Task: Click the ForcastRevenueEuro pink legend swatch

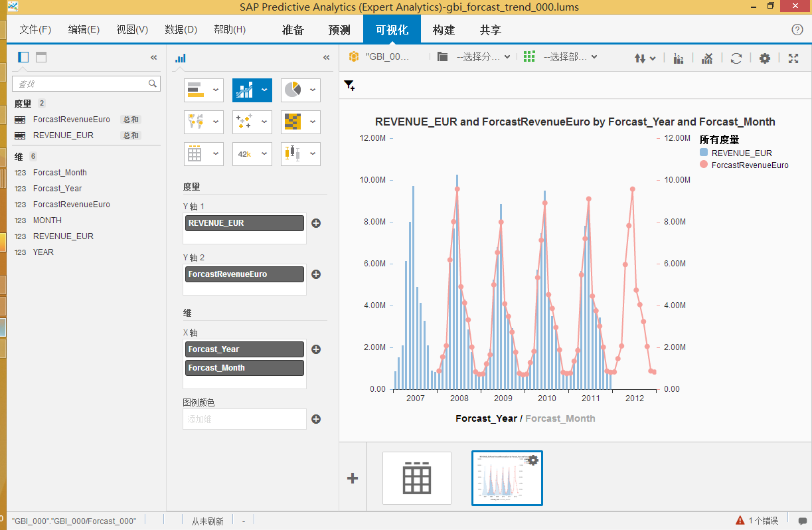Action: pos(704,165)
